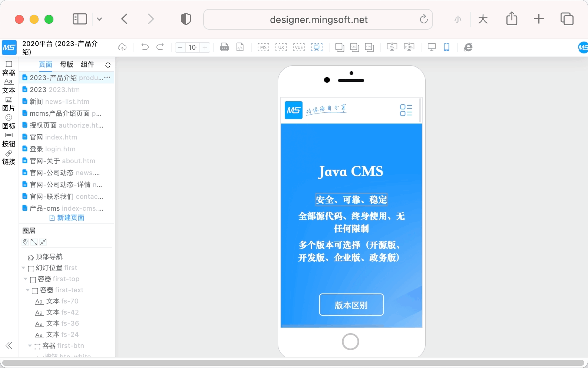Screen dimensions: 588x368
Task: Collapse the 幻灯位置 first layer
Action: point(24,268)
